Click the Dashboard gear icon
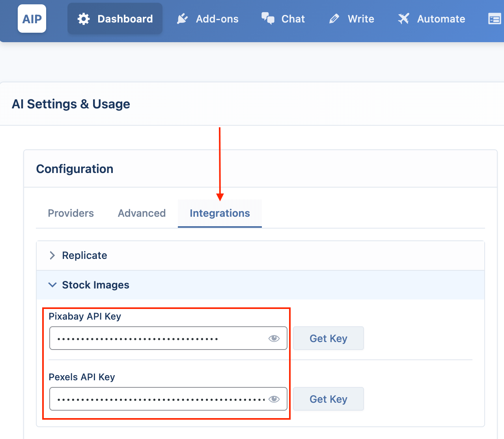 (x=84, y=19)
